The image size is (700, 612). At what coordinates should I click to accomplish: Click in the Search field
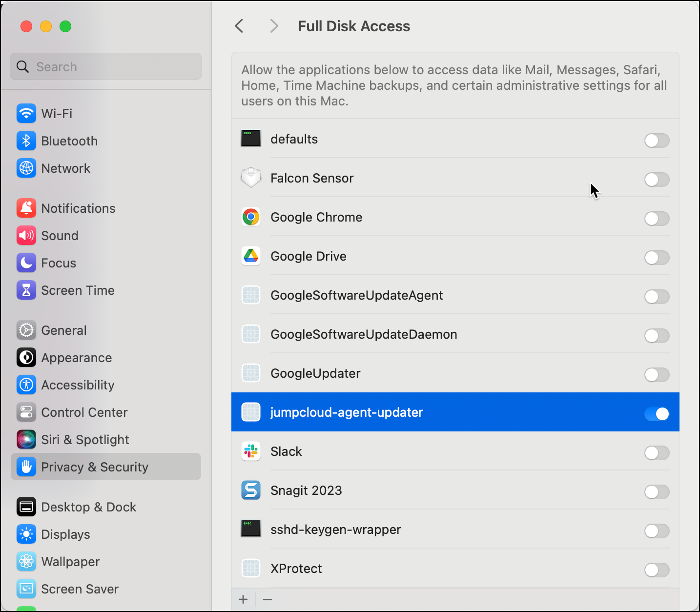pyautogui.click(x=106, y=66)
